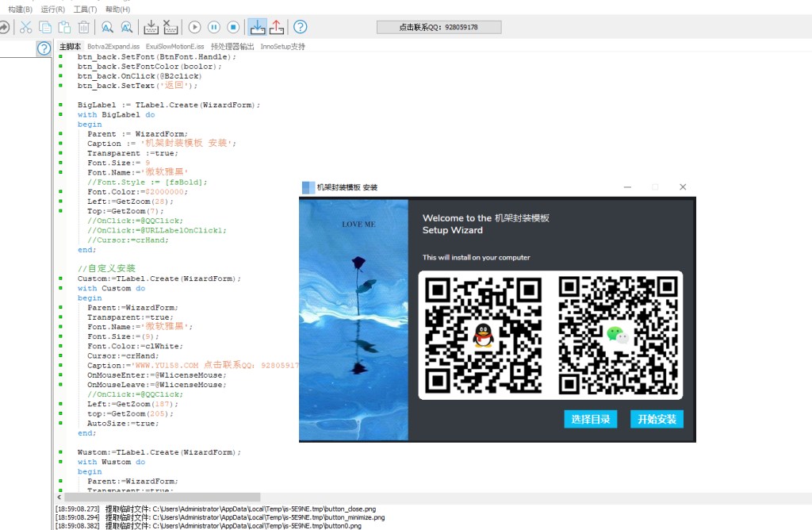This screenshot has width=812, height=530.
Task: Click the Cut scissors icon in toolbar
Action: point(25,27)
